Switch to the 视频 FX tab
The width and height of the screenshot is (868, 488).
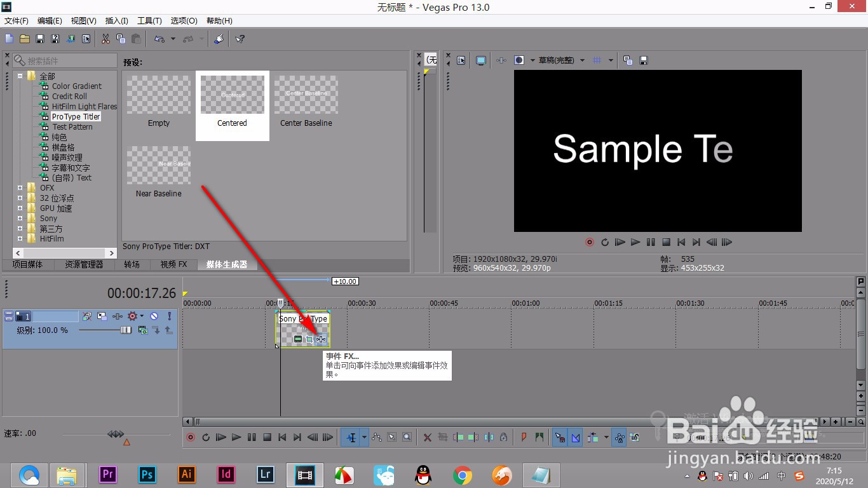[x=173, y=264]
